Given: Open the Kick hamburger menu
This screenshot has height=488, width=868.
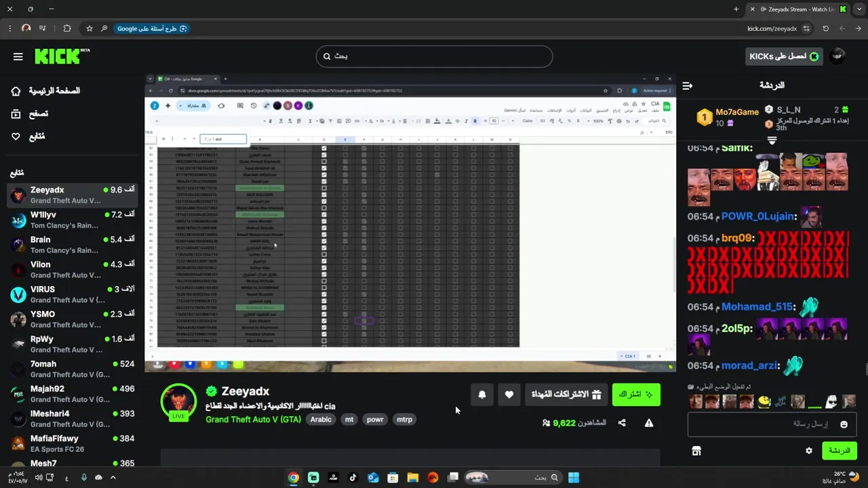Looking at the screenshot, I should coord(18,57).
